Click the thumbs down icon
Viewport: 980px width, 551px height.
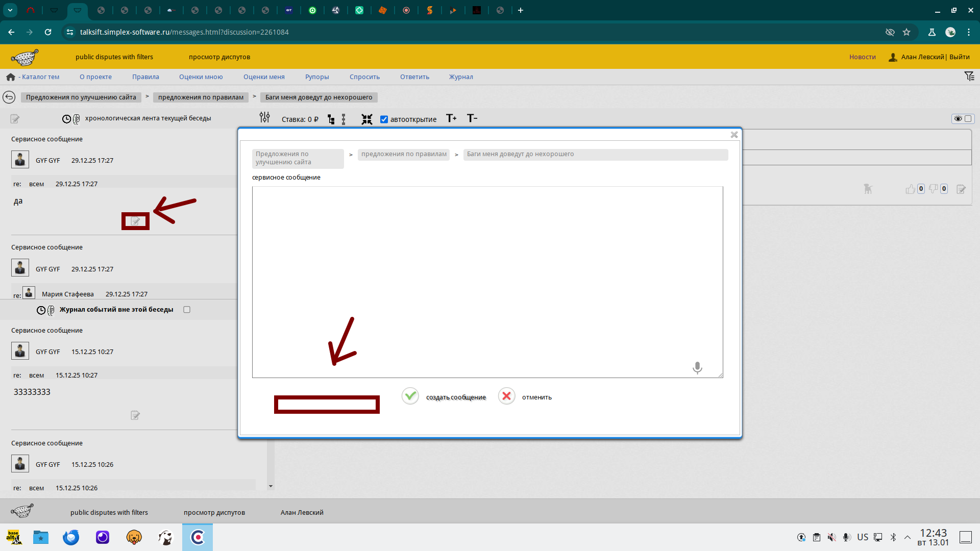pos(933,189)
